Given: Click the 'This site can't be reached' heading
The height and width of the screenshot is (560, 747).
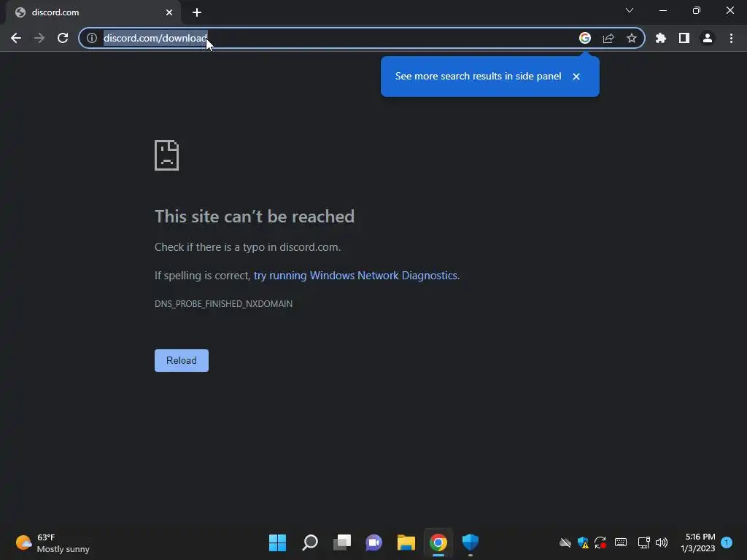Looking at the screenshot, I should [x=255, y=217].
